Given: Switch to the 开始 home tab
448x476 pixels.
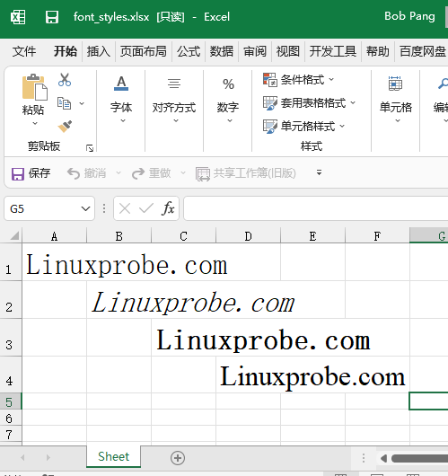Looking at the screenshot, I should (66, 51).
